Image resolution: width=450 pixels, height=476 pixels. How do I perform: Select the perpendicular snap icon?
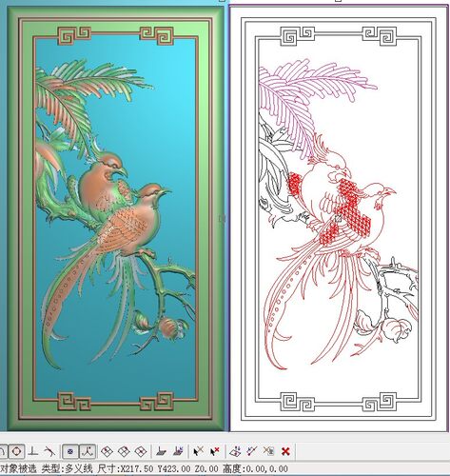[x=33, y=451]
